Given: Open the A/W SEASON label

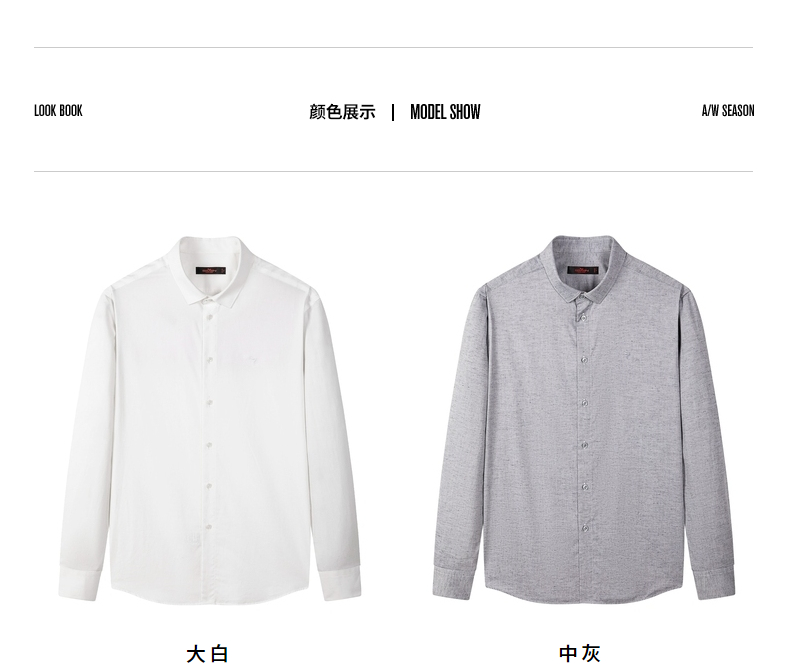Looking at the screenshot, I should tap(728, 111).
